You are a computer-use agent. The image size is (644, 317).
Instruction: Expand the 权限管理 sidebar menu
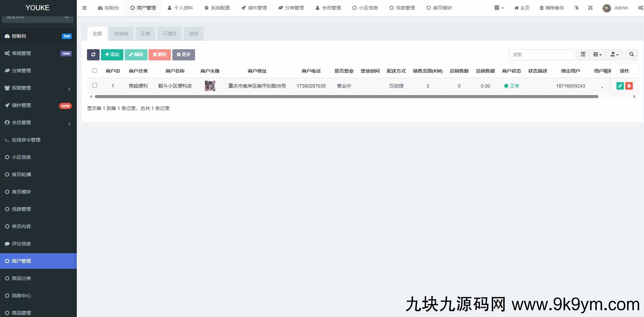(x=38, y=88)
